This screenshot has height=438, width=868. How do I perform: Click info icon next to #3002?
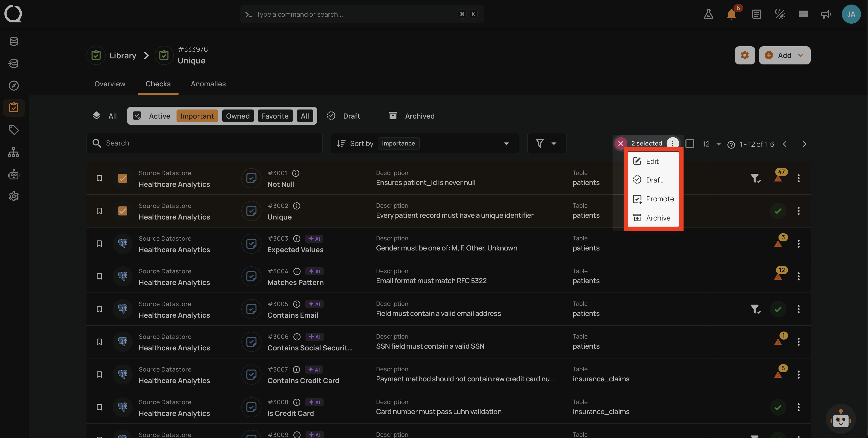pos(297,206)
